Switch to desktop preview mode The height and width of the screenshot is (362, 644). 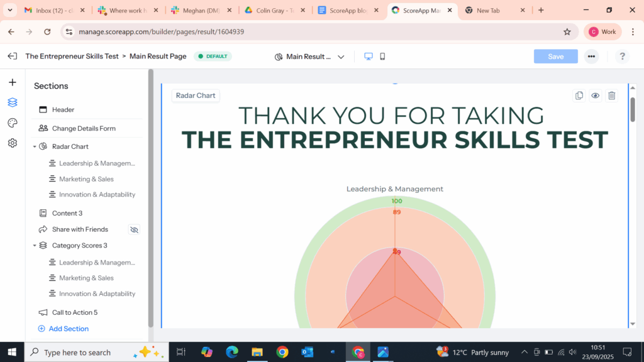tap(368, 56)
